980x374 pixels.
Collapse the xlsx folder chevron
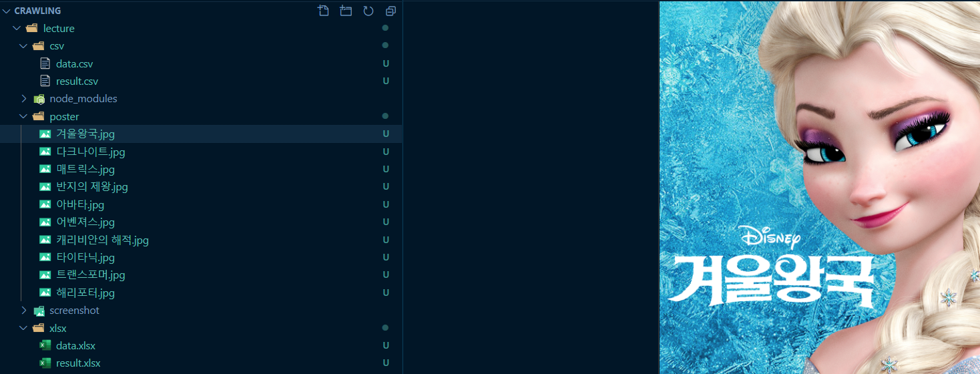(x=23, y=328)
